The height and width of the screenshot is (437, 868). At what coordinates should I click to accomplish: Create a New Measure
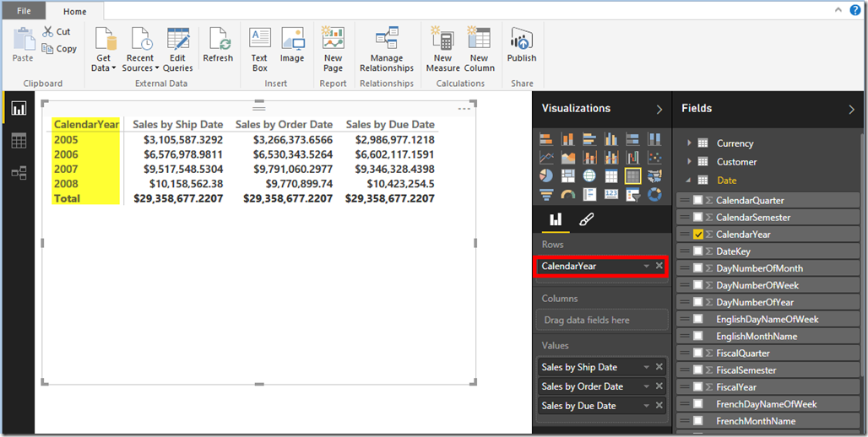click(x=442, y=49)
